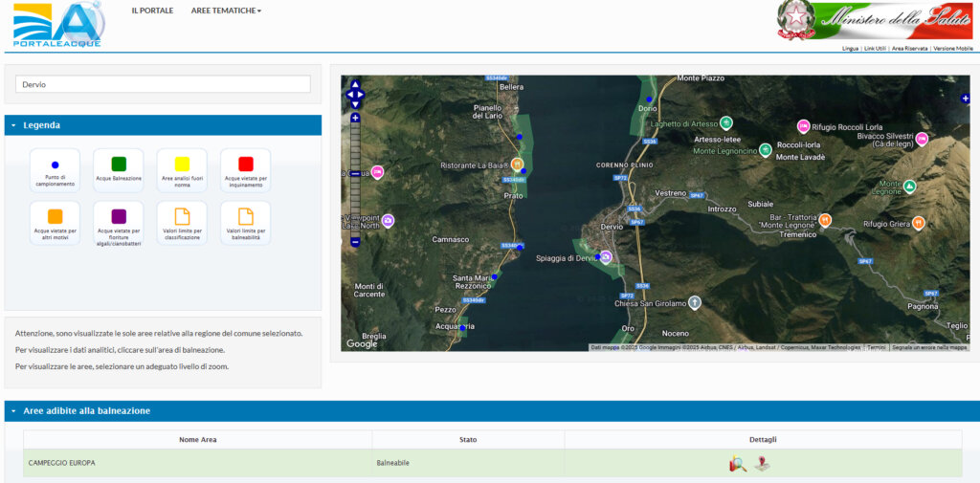Click the green Acque Balneazione swatch
The height and width of the screenshot is (483, 980).
[119, 164]
